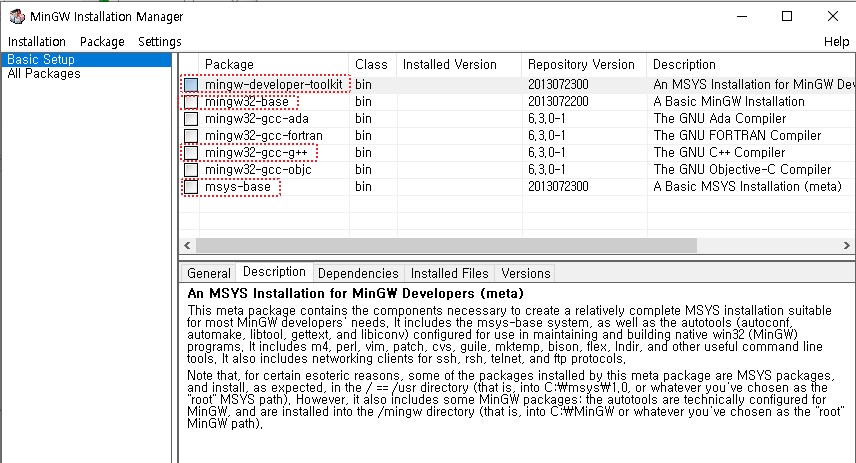The image size is (856, 463).
Task: Open the Installed Files tab
Action: (x=449, y=273)
